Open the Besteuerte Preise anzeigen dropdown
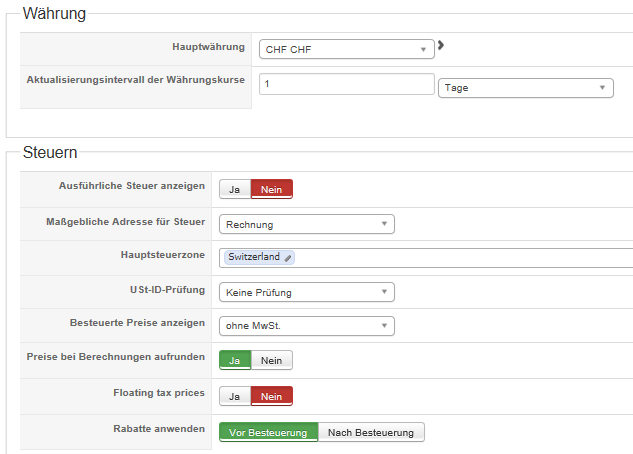Viewport: 633px width, 454px height. (306, 325)
